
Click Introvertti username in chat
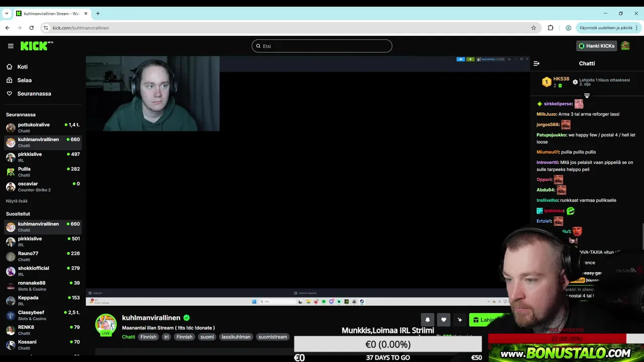point(547,162)
